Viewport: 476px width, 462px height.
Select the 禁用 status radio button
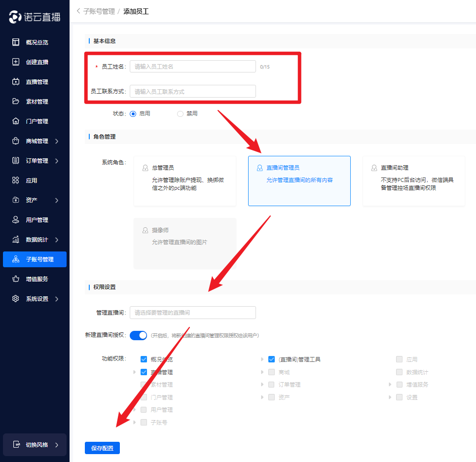tap(180, 113)
